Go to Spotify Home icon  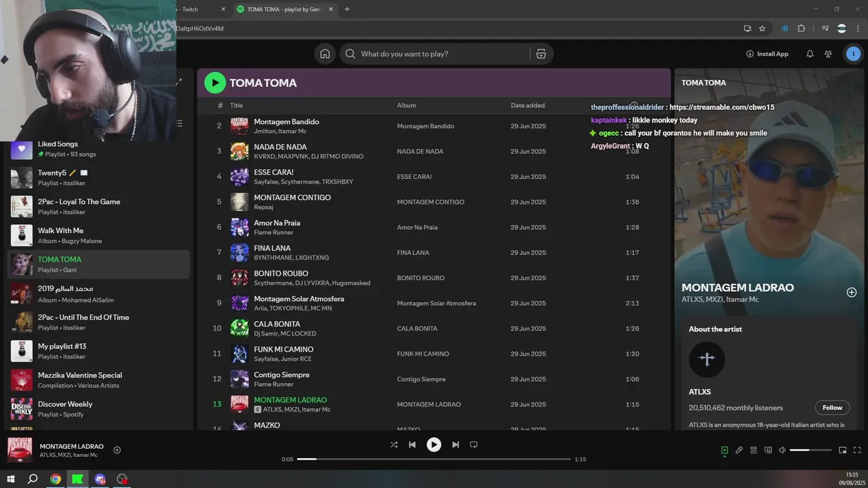click(x=325, y=54)
